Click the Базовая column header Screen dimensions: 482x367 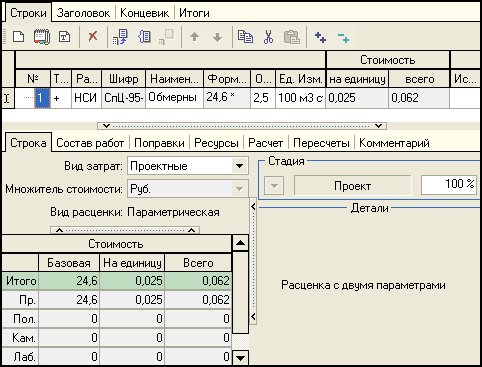pyautogui.click(x=69, y=263)
